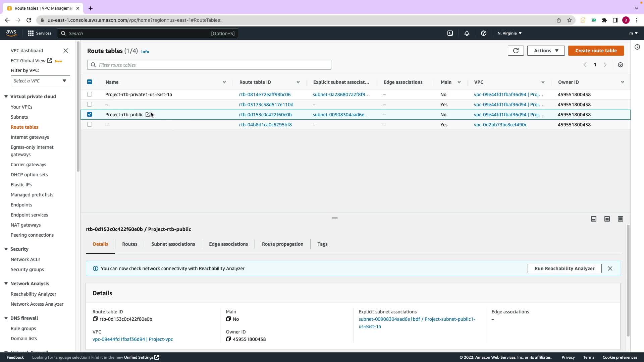The image size is (644, 362).
Task: Uncheck the Project-rtb-public row checkbox
Action: tap(90, 115)
